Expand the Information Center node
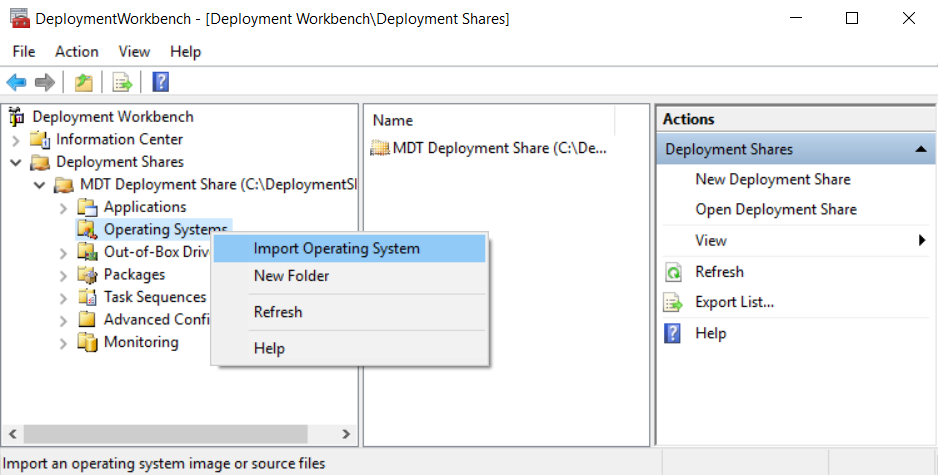938x475 pixels. (16, 140)
